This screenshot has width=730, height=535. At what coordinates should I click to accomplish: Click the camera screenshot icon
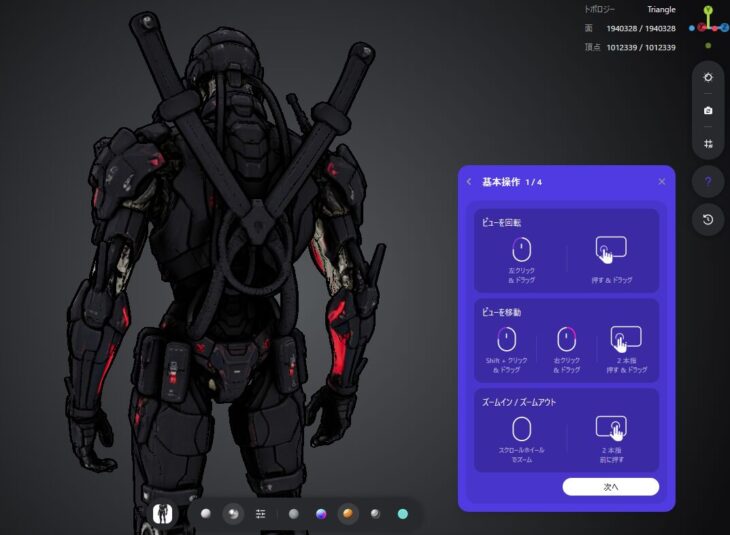pos(708,110)
